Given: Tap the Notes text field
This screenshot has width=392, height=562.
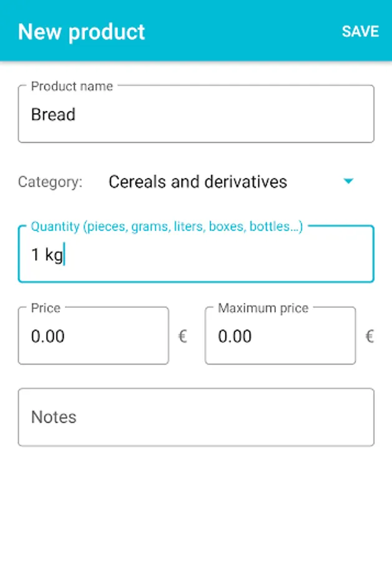Looking at the screenshot, I should [x=196, y=417].
